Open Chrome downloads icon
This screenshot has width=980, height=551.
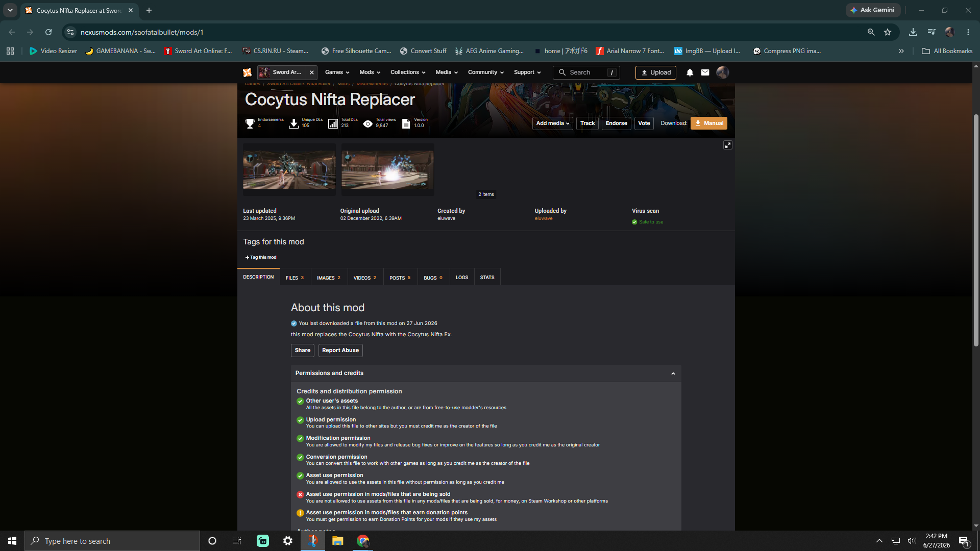[913, 32]
